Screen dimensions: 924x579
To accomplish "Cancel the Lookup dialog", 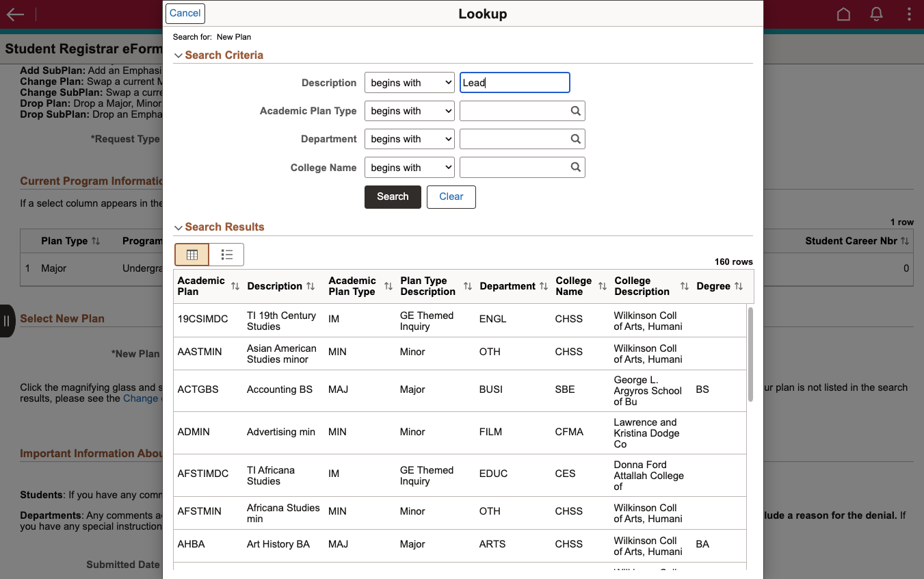I will pyautogui.click(x=185, y=13).
